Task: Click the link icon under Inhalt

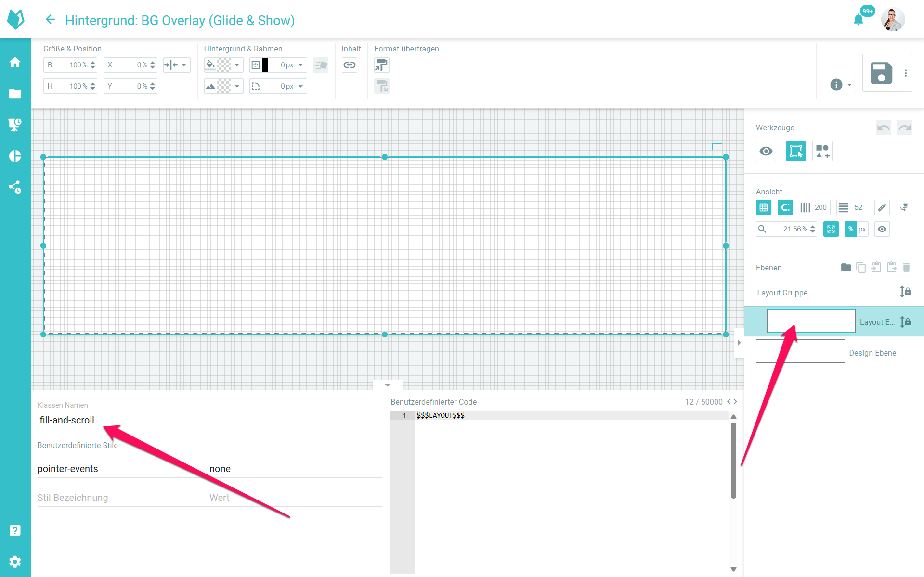Action: tap(349, 65)
